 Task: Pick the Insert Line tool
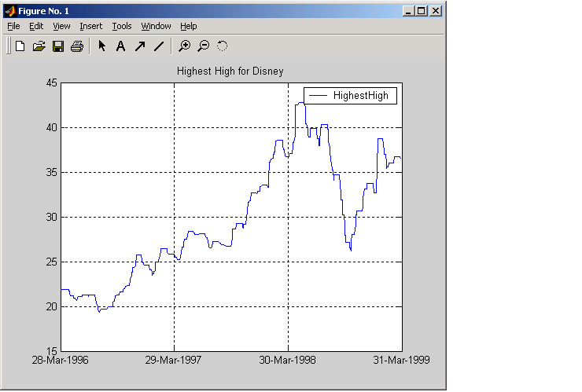pyautogui.click(x=159, y=46)
